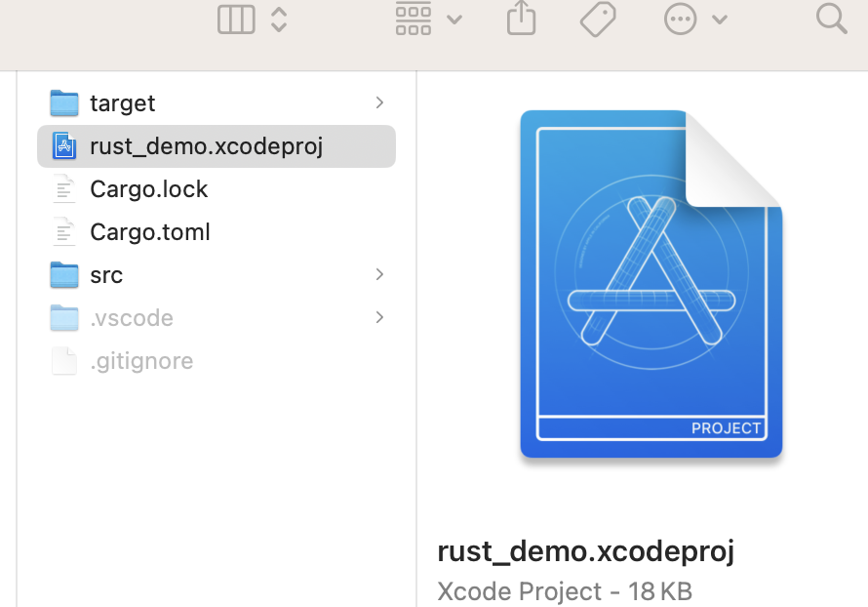Select the .vscode folder name
The width and height of the screenshot is (868, 607).
(x=132, y=318)
